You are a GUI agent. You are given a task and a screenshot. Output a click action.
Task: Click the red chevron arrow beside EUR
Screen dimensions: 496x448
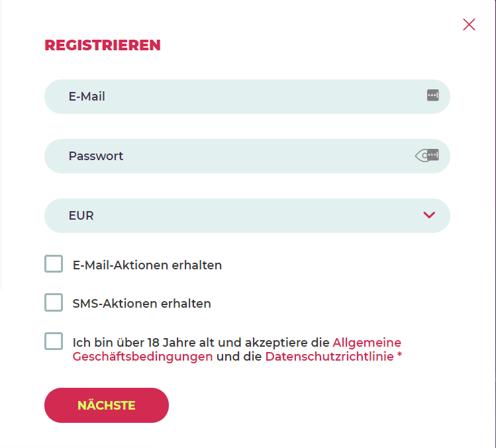pos(429,214)
